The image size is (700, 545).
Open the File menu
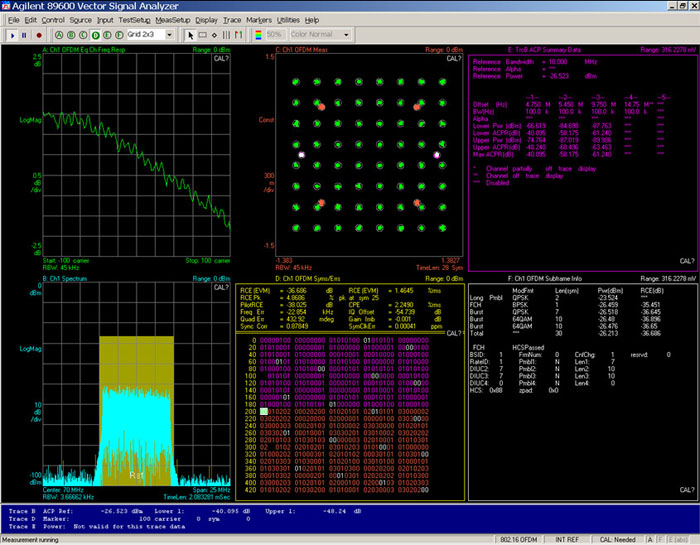tap(13, 20)
